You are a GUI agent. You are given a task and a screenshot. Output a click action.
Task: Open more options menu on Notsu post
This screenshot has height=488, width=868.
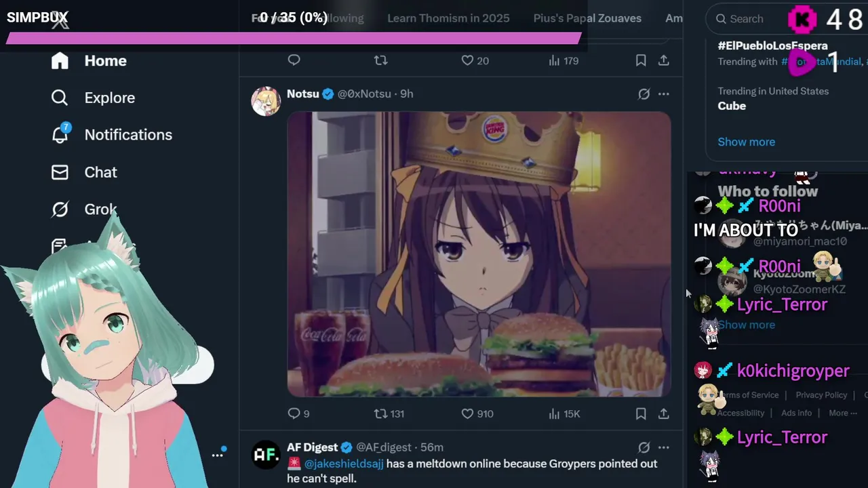664,94
